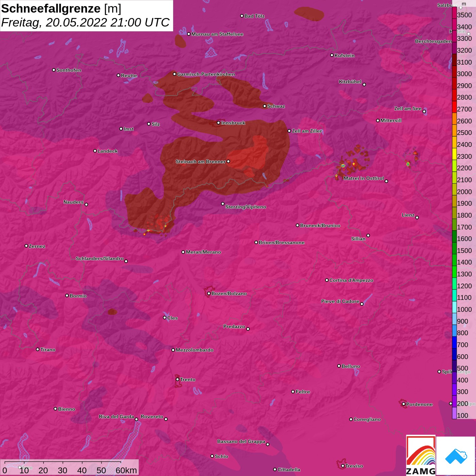This screenshot has height=476, width=476.
Task: Click the 1000 m cyan legend swatch
Action: tap(454, 307)
